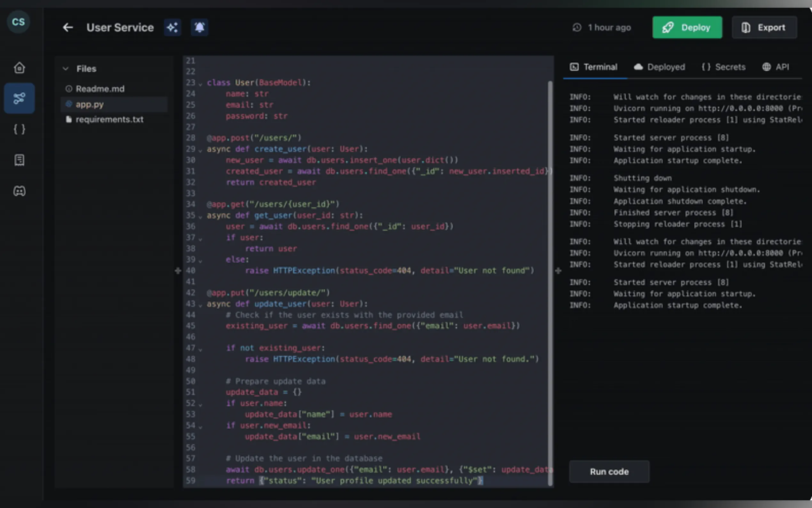
Task: Open the Secrets tab
Action: point(723,67)
